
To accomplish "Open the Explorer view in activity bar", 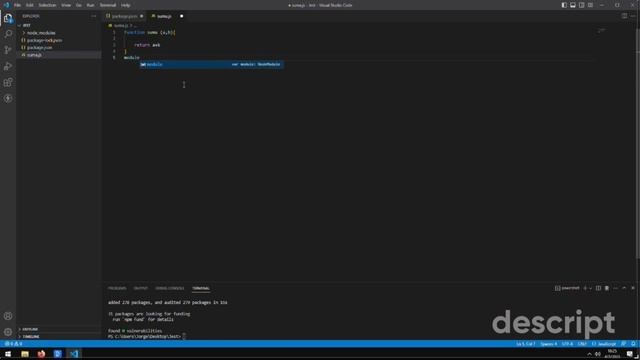I will [8, 18].
